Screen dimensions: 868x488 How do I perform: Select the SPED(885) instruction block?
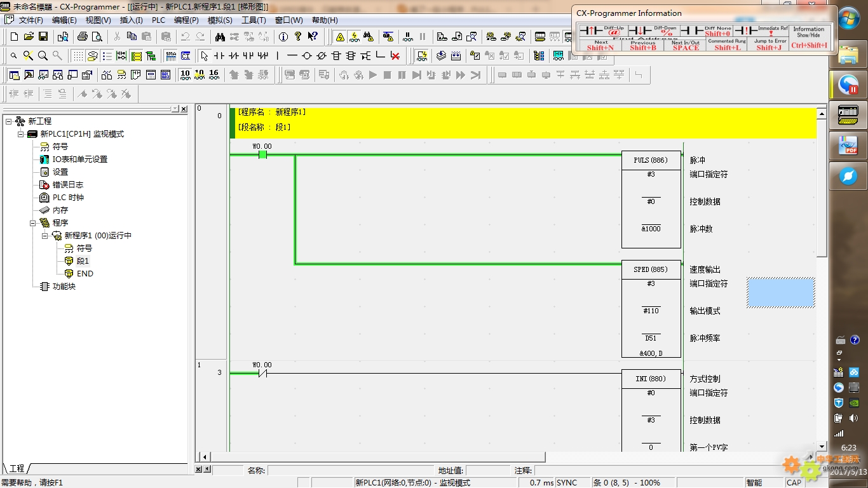(651, 309)
